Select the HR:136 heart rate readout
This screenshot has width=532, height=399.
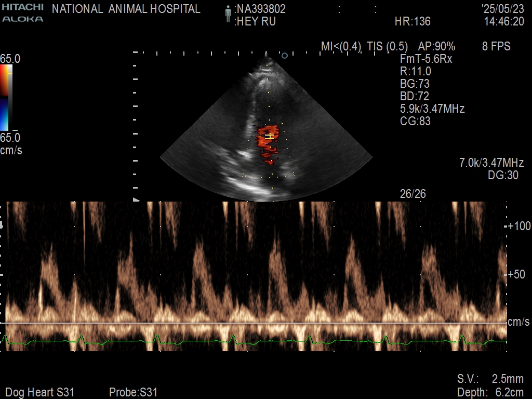coord(413,22)
